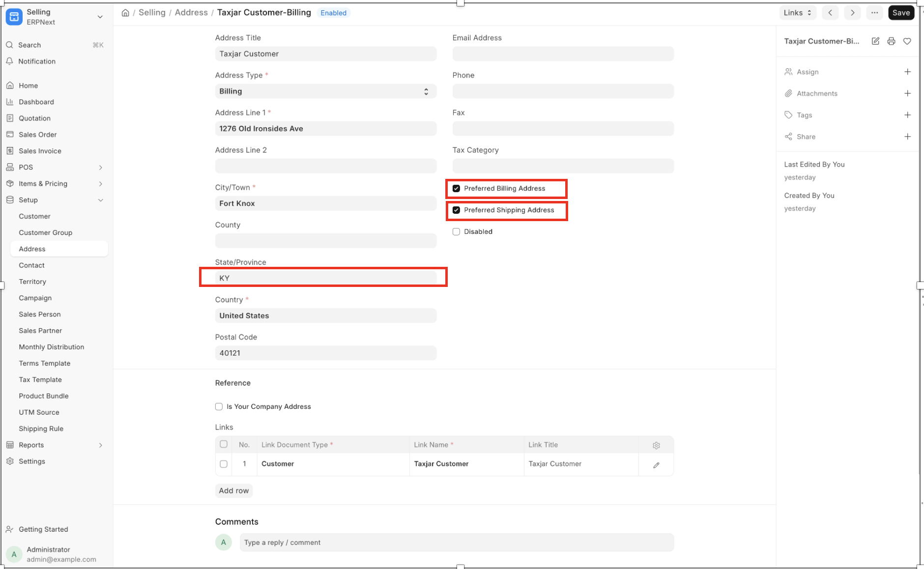The width and height of the screenshot is (924, 569).
Task: Click the print icon in right panel
Action: coord(891,41)
